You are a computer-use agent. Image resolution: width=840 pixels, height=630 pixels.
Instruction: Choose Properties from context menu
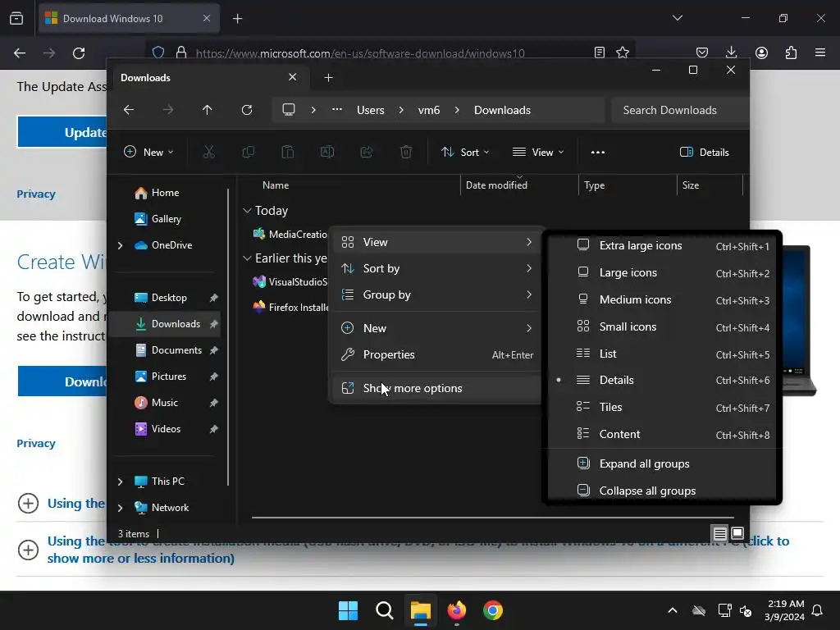point(436,354)
